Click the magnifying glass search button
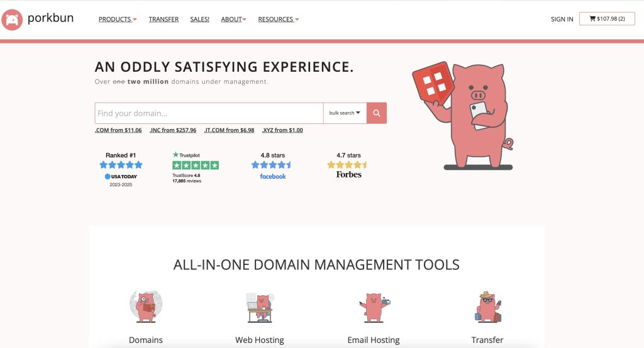The height and width of the screenshot is (348, 644). point(377,113)
